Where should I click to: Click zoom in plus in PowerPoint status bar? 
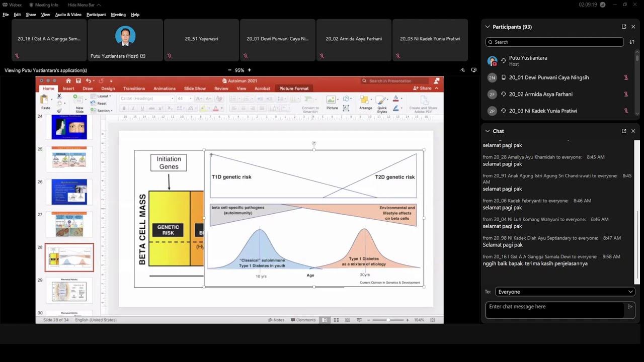coord(407,320)
